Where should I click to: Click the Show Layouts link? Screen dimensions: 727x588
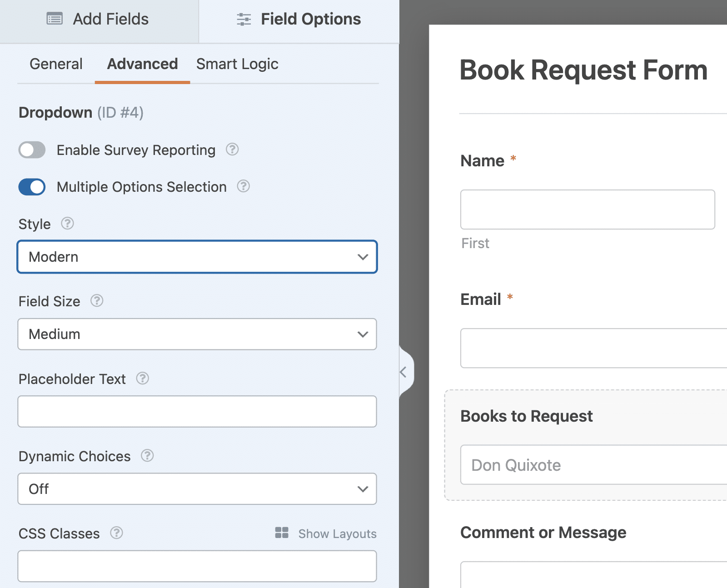[336, 533]
